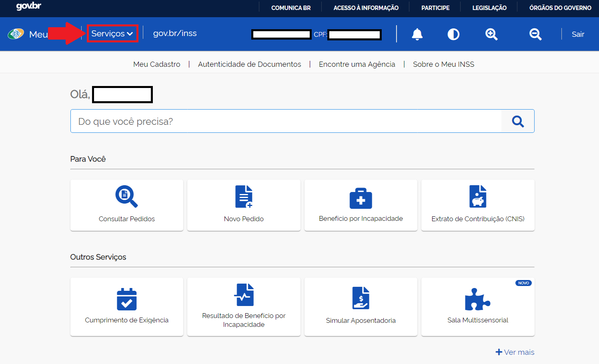The image size is (599, 364).
Task: Click the zoom out magnifier icon
Action: click(535, 34)
